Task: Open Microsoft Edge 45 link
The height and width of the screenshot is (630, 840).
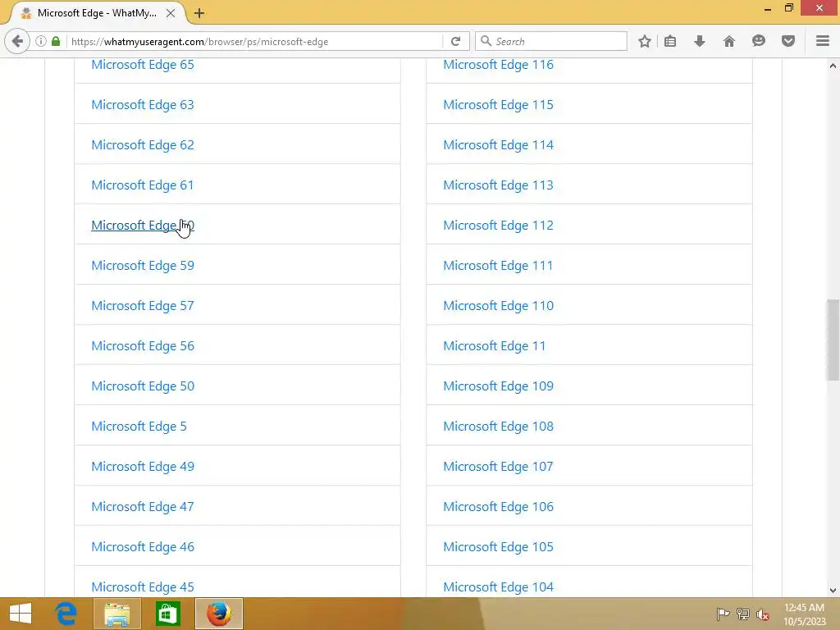Action: click(x=143, y=587)
